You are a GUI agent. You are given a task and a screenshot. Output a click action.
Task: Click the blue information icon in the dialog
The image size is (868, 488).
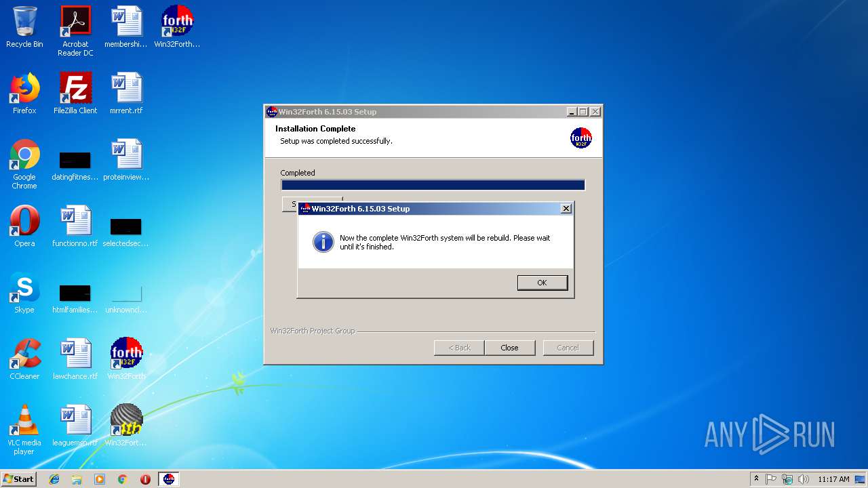[323, 242]
